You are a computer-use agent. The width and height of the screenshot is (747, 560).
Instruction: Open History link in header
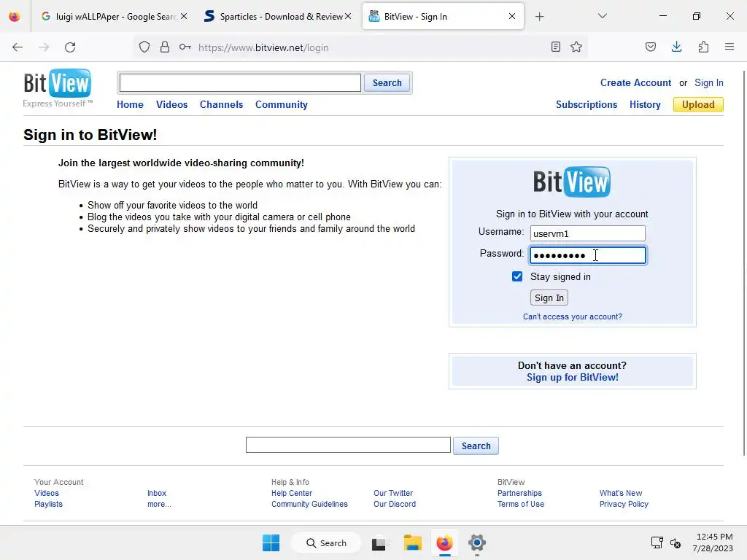(645, 105)
